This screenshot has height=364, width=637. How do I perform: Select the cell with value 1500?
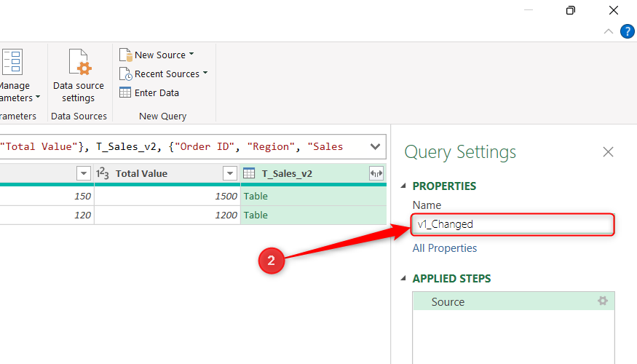click(x=167, y=197)
